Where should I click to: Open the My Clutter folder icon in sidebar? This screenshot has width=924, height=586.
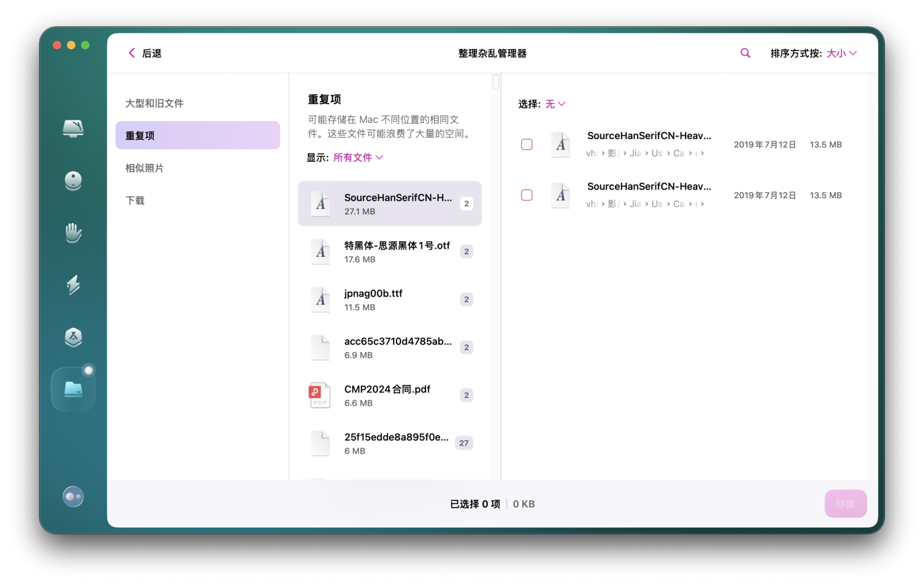pos(73,389)
